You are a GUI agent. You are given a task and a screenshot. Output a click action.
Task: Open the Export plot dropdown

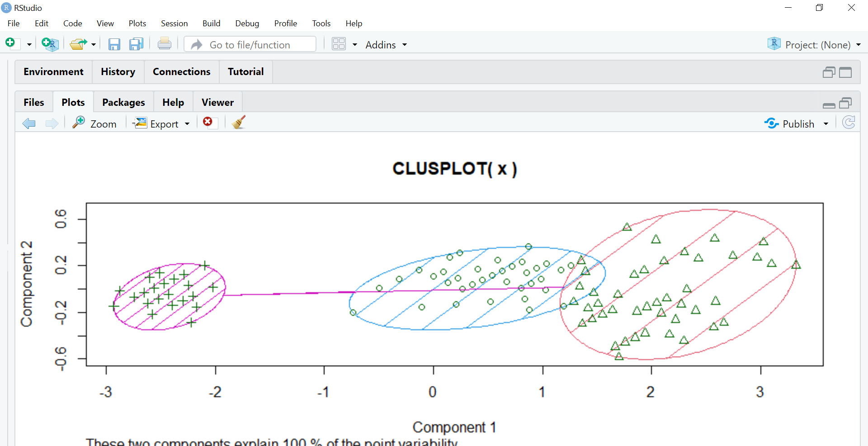point(161,123)
